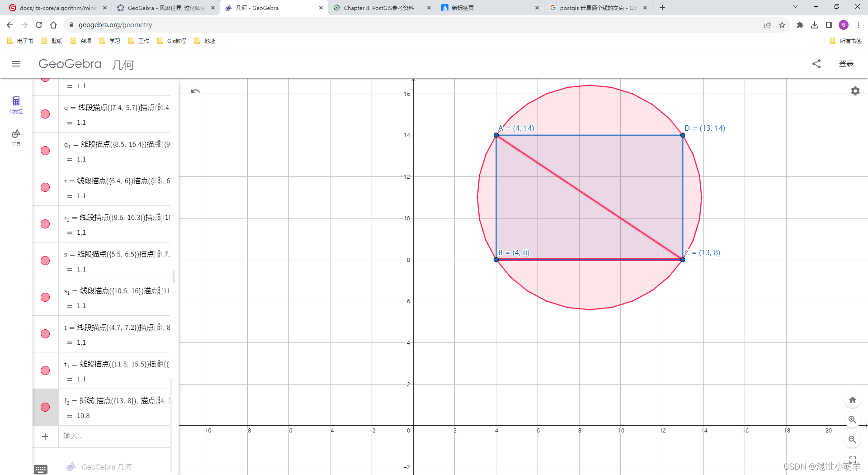Reset view with the home button
Viewport: 868px width, 475px height.
(853, 400)
